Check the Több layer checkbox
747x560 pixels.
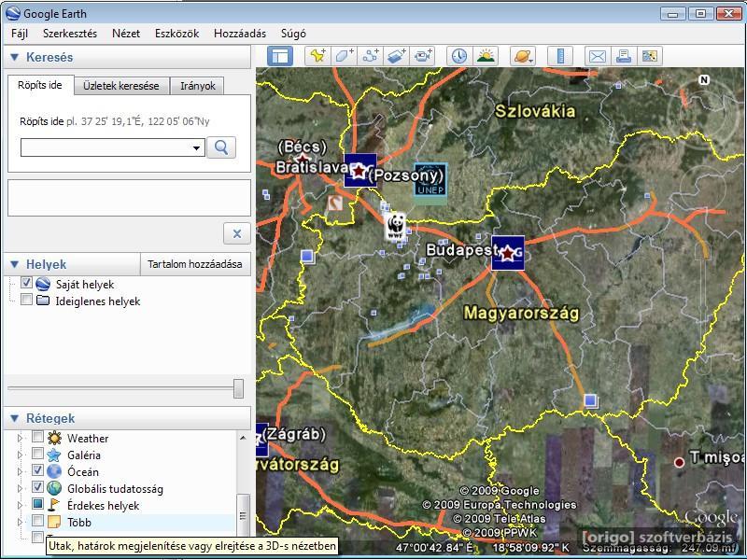(x=38, y=521)
